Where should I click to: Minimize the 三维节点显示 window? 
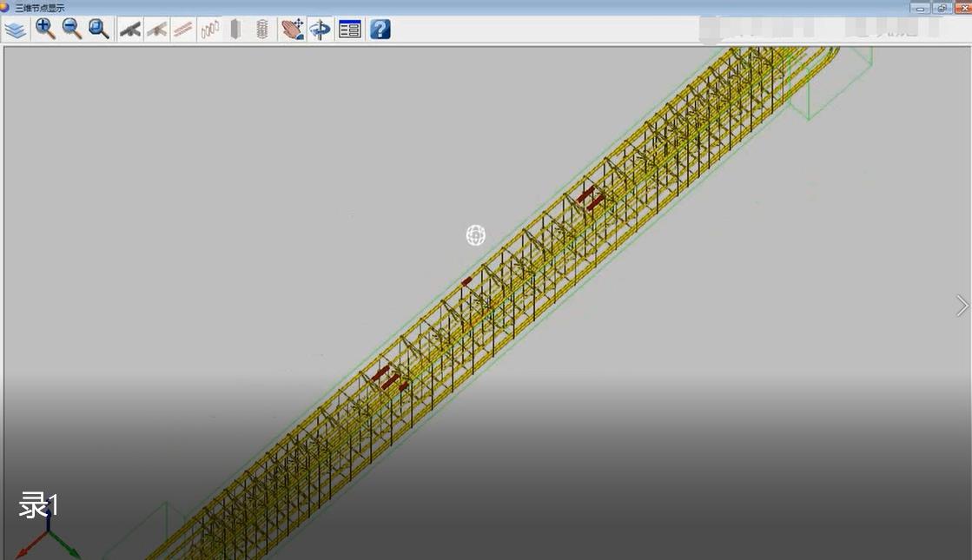(x=921, y=8)
